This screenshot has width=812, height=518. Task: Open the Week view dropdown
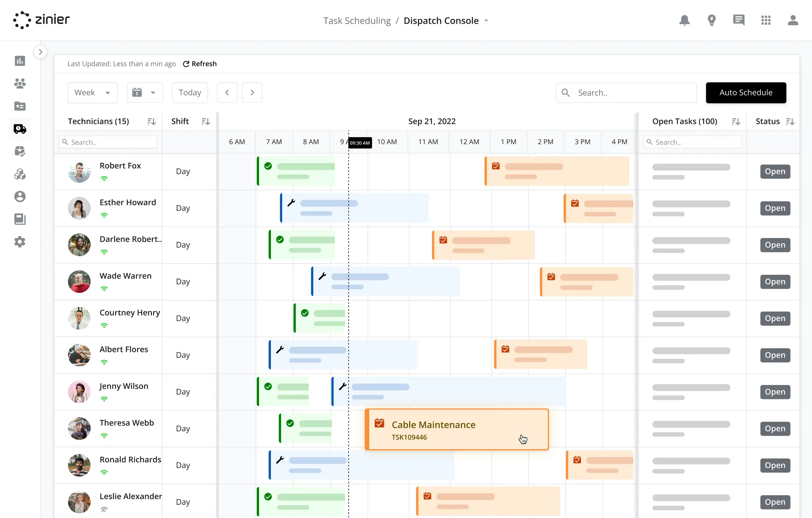(x=92, y=93)
